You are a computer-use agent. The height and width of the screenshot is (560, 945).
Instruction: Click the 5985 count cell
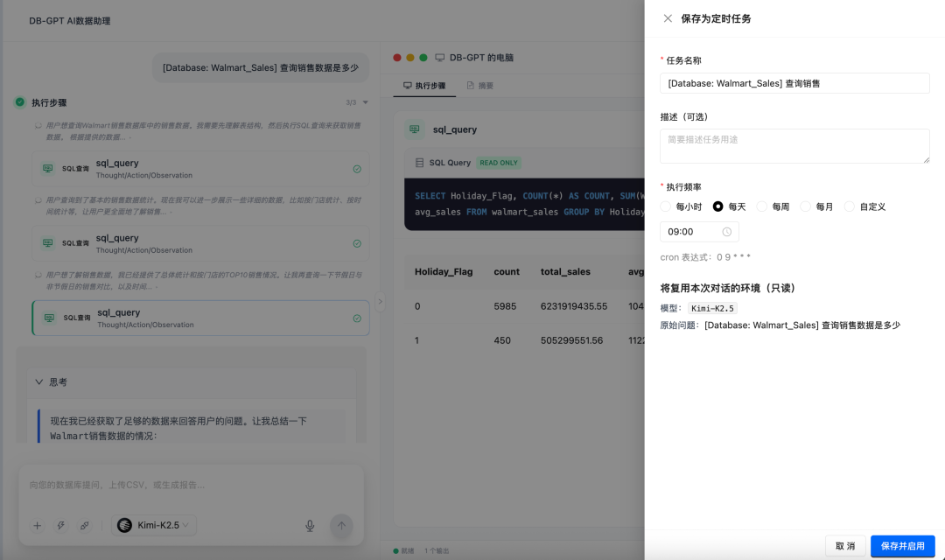[x=505, y=306]
